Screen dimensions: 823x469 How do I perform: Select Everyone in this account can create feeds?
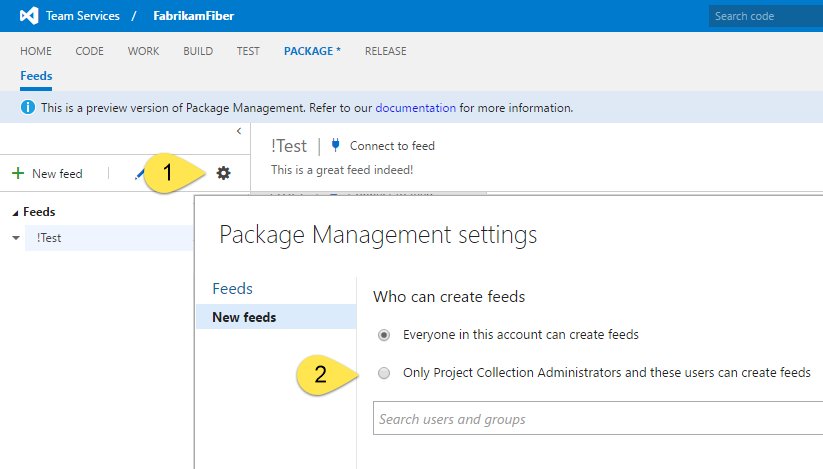click(384, 334)
